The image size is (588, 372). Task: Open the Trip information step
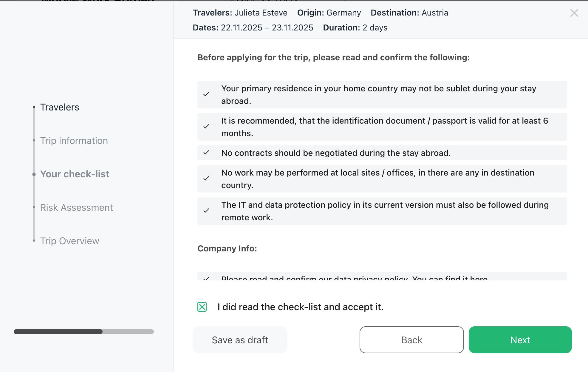74,141
